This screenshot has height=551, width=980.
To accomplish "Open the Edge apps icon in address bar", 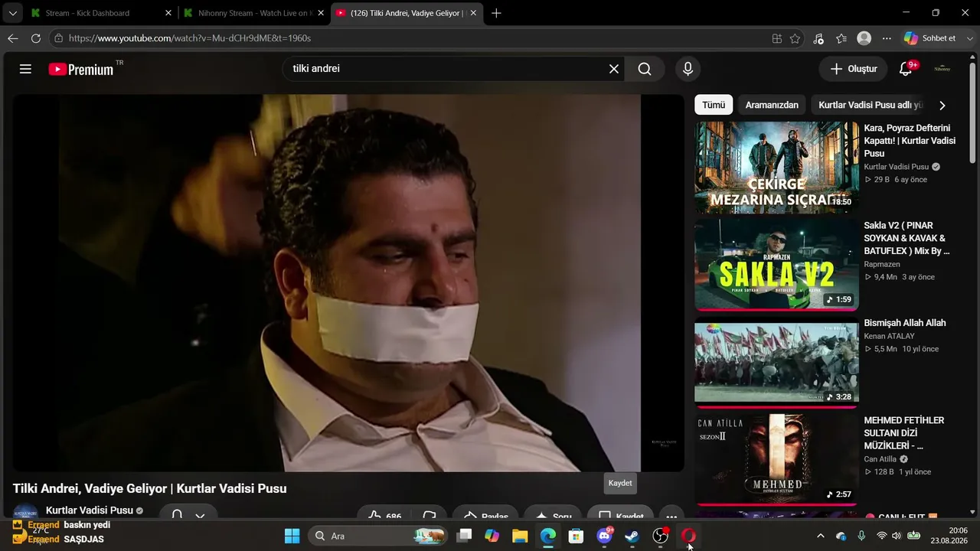I will click(777, 38).
